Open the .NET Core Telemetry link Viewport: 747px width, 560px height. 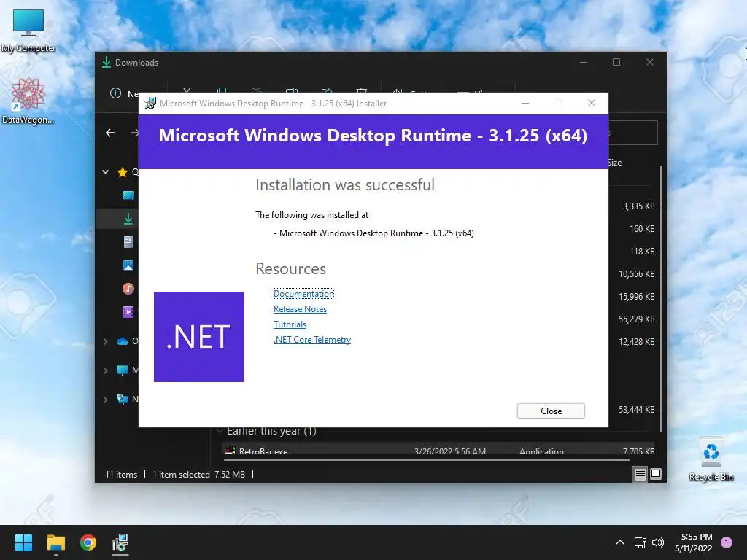point(312,340)
